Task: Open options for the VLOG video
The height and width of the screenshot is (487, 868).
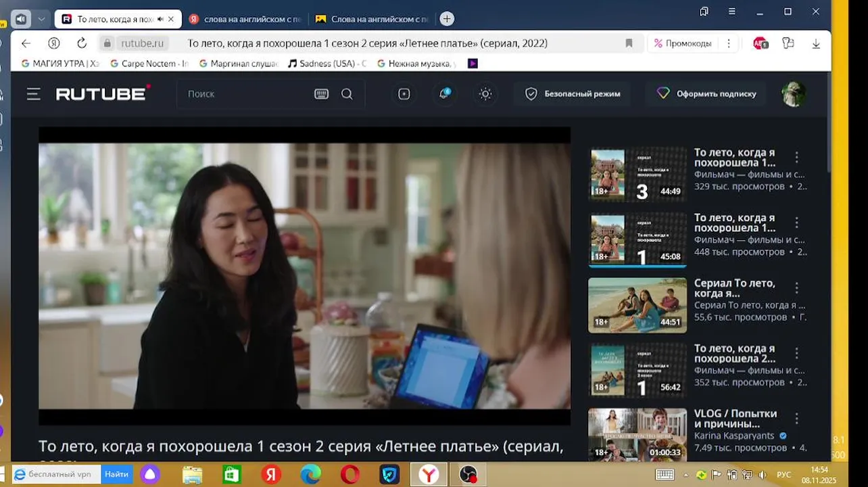Action: point(796,419)
